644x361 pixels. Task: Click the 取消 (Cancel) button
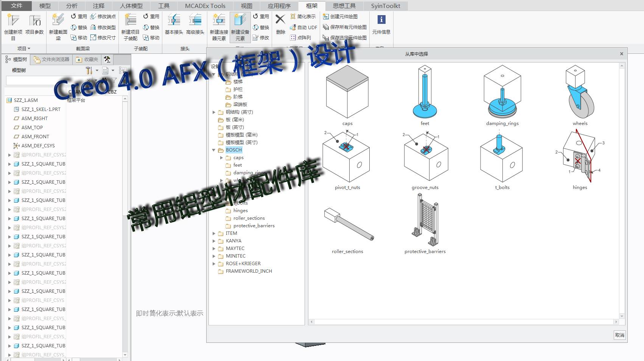(619, 335)
